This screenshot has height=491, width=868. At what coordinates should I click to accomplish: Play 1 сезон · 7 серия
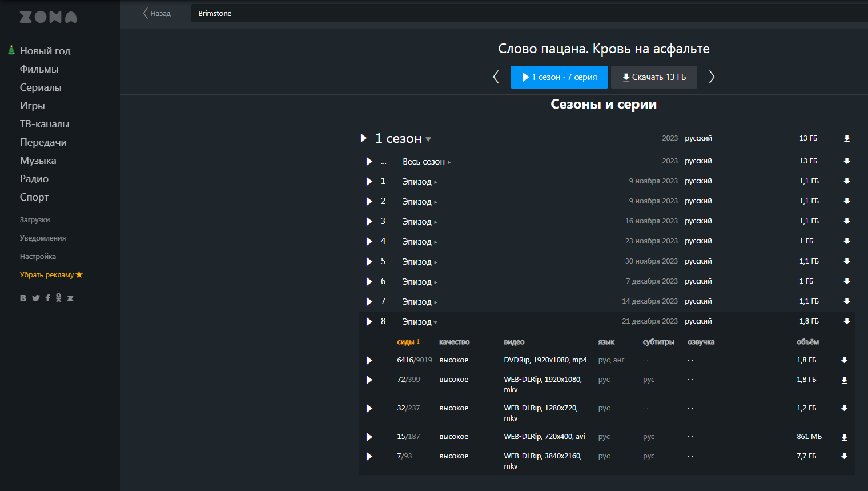pos(559,77)
